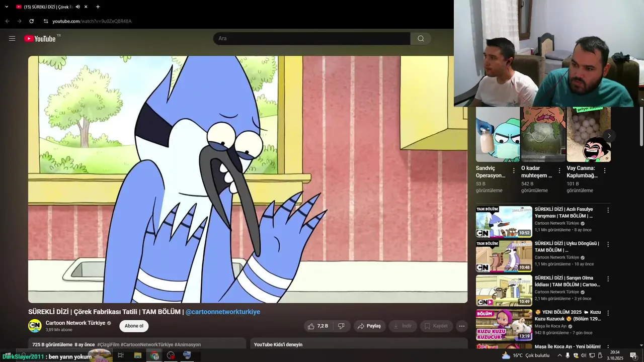Open Windows Task View in taskbar
The image size is (644, 362).
(121, 355)
